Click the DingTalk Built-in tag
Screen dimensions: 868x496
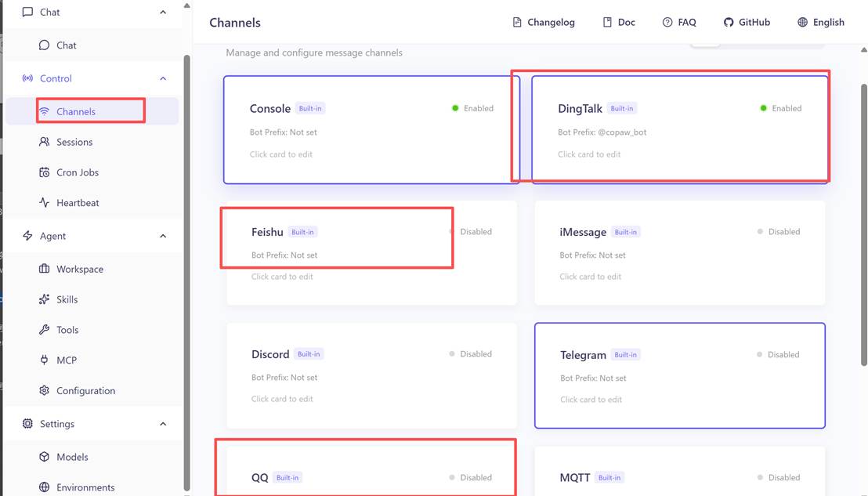point(622,108)
